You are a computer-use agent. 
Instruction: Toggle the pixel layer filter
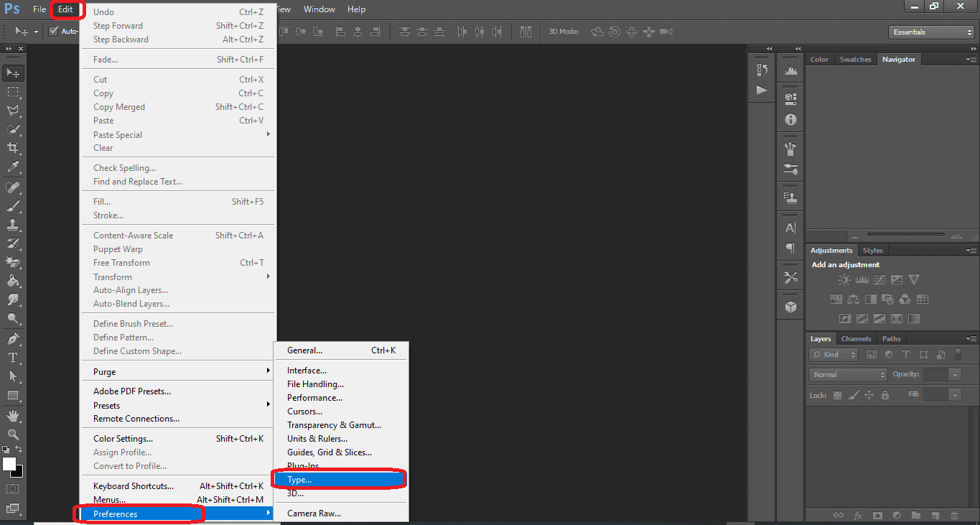coord(872,355)
